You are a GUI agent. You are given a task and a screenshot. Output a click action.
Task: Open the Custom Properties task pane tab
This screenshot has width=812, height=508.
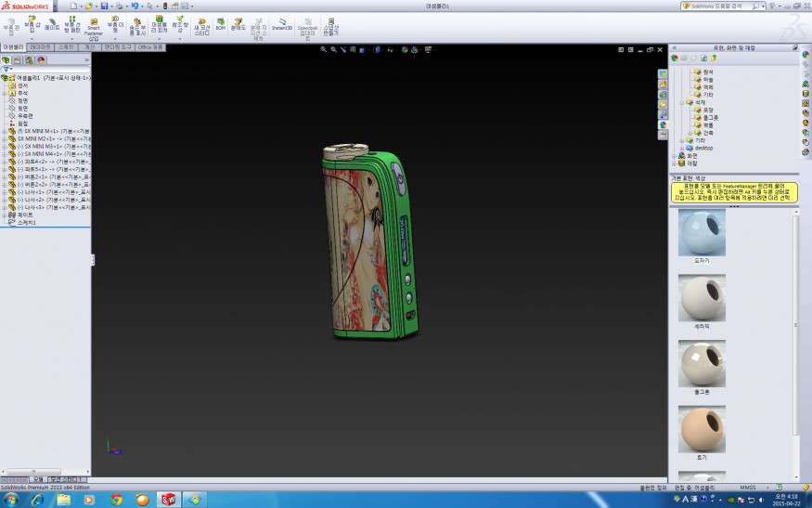click(663, 135)
